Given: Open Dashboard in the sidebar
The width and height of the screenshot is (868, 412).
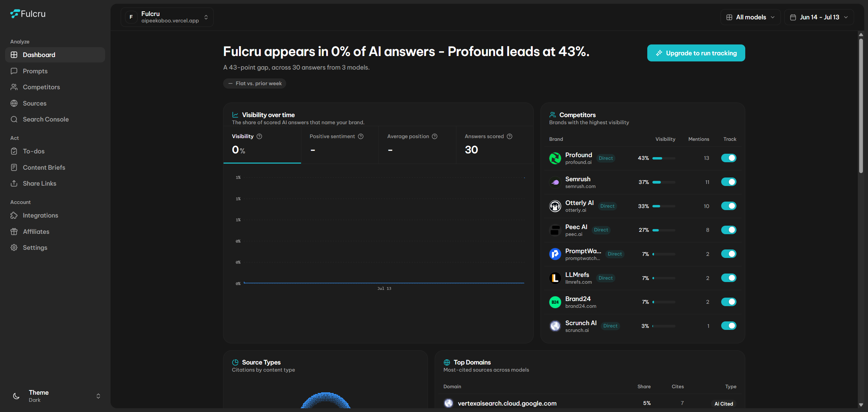Looking at the screenshot, I should pos(55,55).
